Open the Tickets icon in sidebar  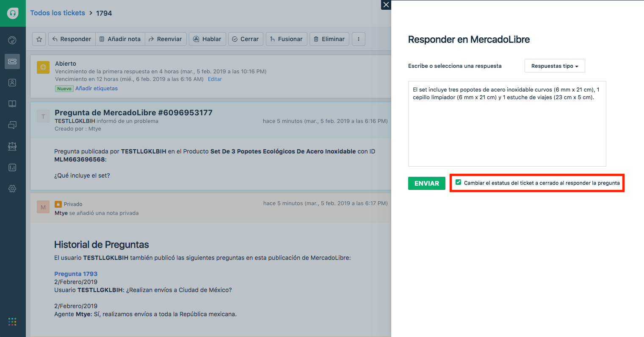12,61
